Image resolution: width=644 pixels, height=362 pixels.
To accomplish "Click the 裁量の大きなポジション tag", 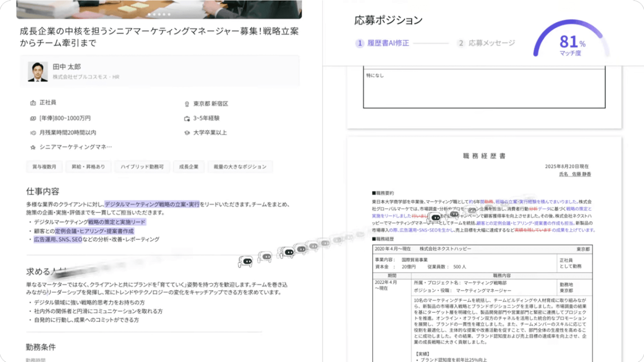I will (x=240, y=167).
